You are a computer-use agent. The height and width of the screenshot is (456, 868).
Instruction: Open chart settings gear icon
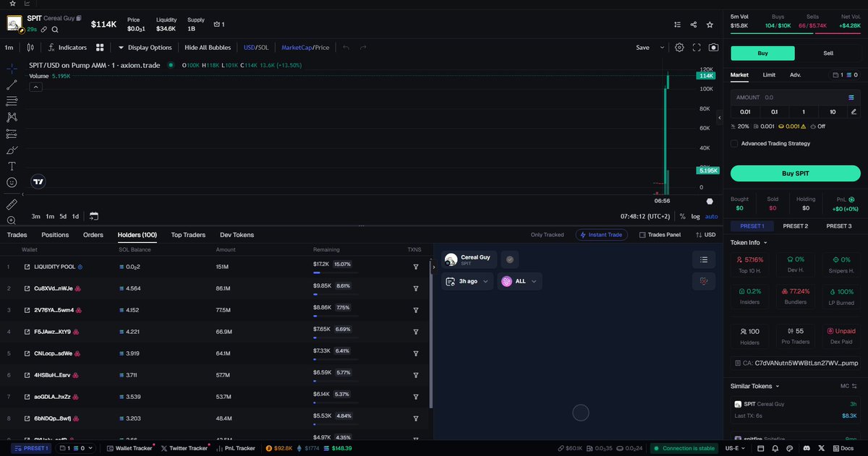679,48
